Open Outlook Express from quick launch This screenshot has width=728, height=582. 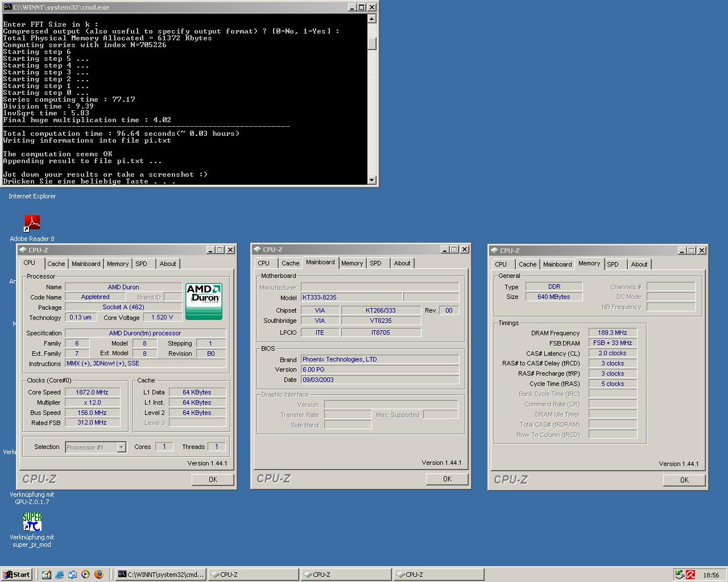(x=72, y=575)
